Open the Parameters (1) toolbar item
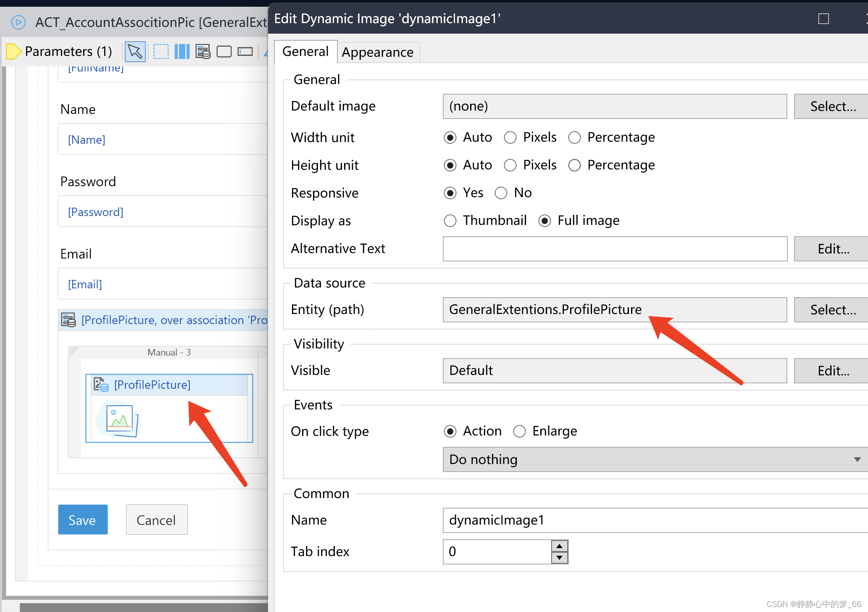 (60, 52)
